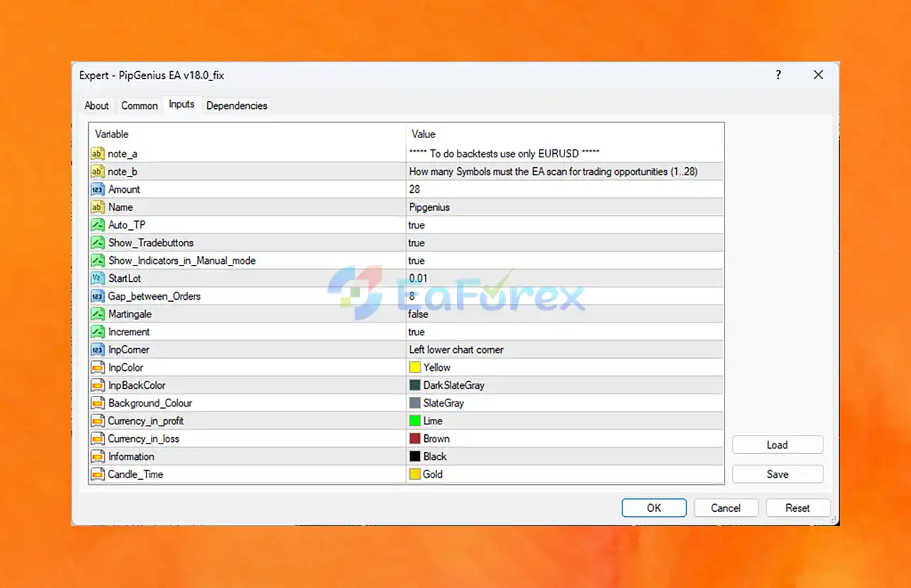Screen dimensions: 911x588
Task: Click the color icon beside Information
Action: tap(98, 456)
